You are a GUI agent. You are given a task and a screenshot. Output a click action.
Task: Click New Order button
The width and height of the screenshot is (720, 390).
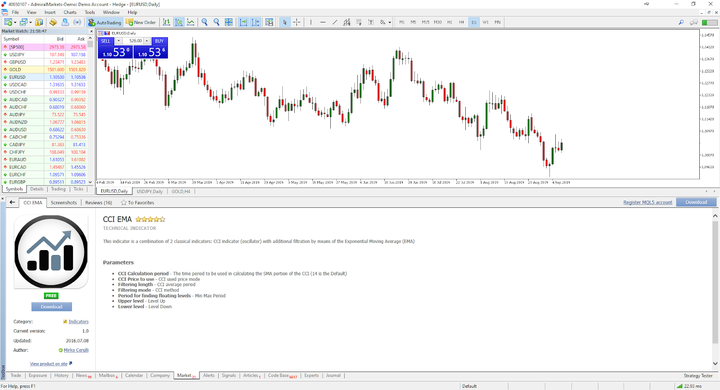141,22
